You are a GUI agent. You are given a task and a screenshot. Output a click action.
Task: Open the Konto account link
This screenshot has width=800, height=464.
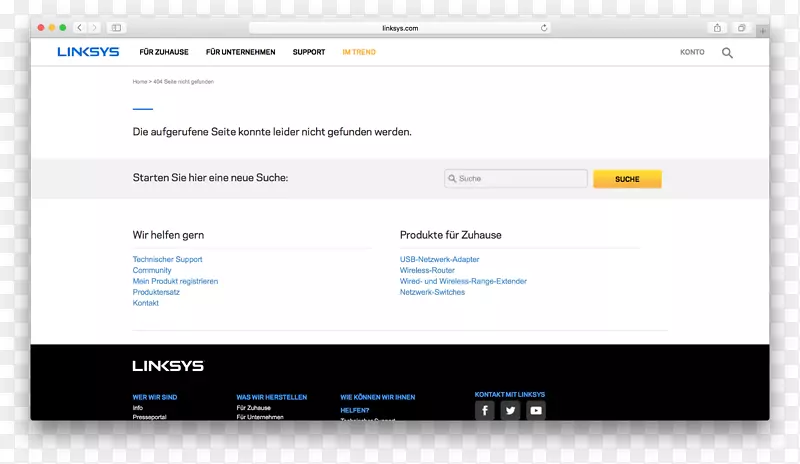692,52
